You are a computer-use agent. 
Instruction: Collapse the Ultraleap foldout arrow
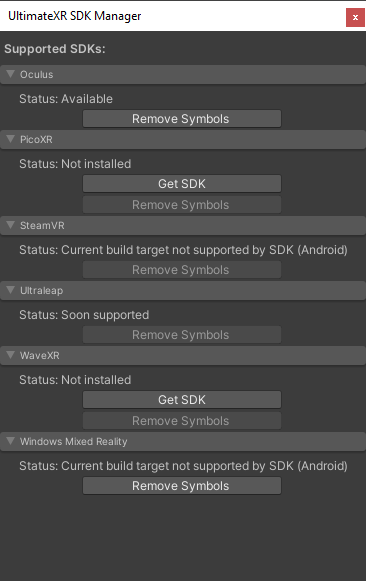(x=10, y=290)
